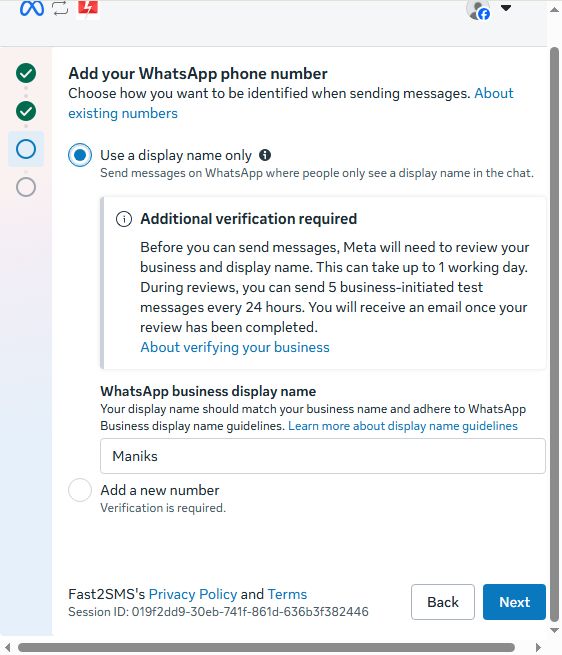
Task: Click the Meta infinity logo
Action: pyautogui.click(x=32, y=8)
